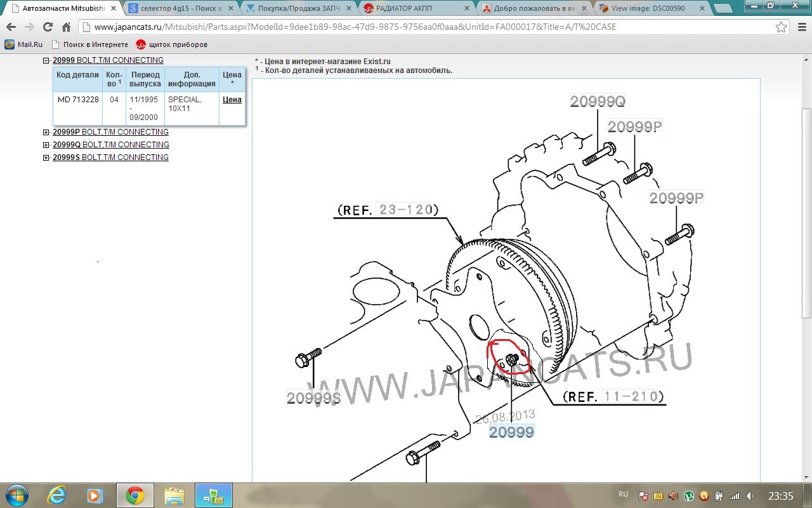Open the orange circular tray icon
The height and width of the screenshot is (508, 812).
pos(704,496)
